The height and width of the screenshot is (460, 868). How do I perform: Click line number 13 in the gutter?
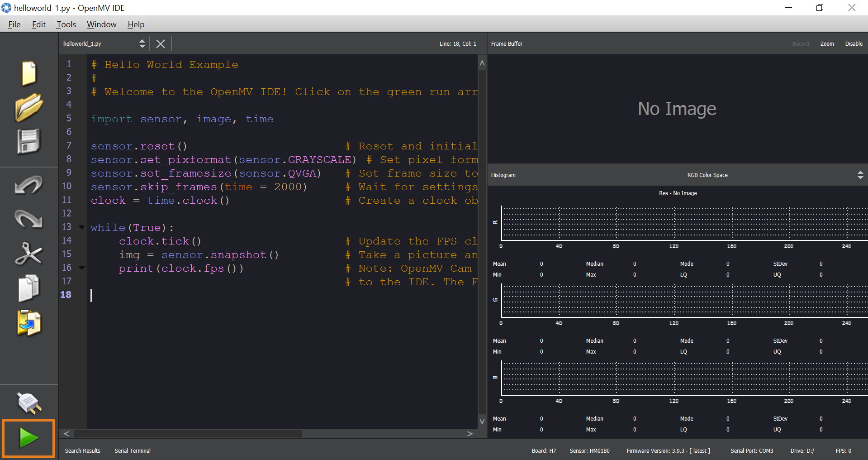coord(67,227)
